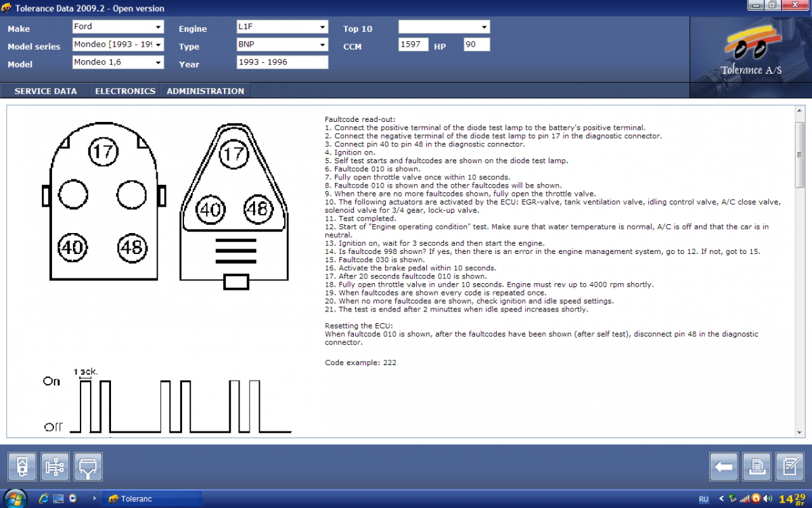Open the SERVICE DATA menu
812x508 pixels.
point(46,91)
